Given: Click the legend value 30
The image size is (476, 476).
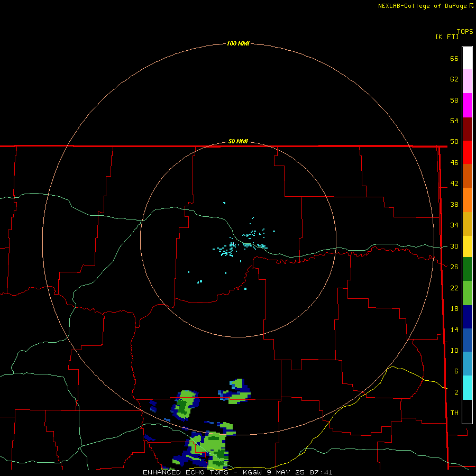Looking at the screenshot, I should tap(454, 246).
